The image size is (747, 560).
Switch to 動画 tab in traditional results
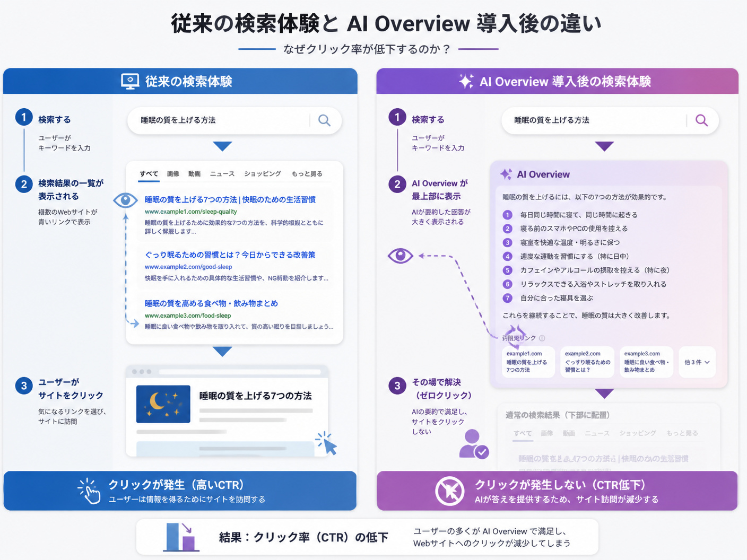click(x=195, y=174)
